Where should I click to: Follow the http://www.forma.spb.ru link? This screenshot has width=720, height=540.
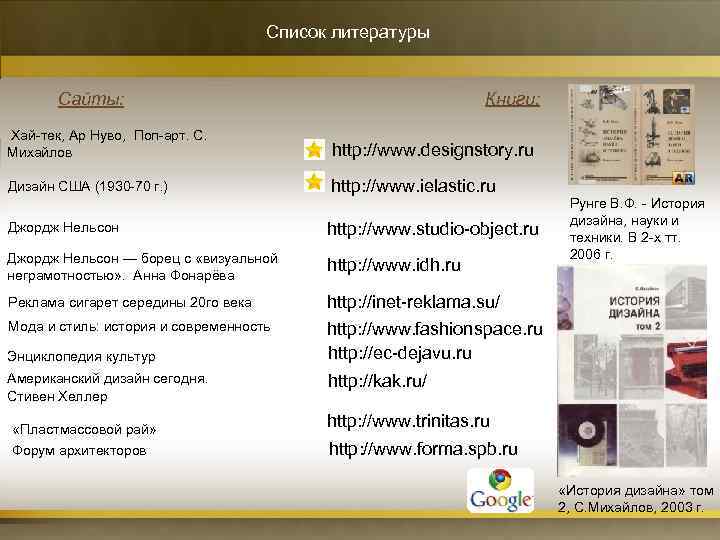coord(423,449)
